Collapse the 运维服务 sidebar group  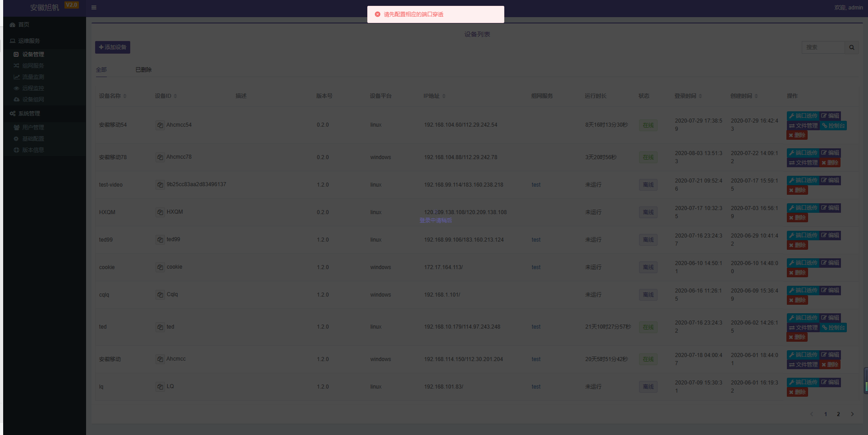coord(44,41)
